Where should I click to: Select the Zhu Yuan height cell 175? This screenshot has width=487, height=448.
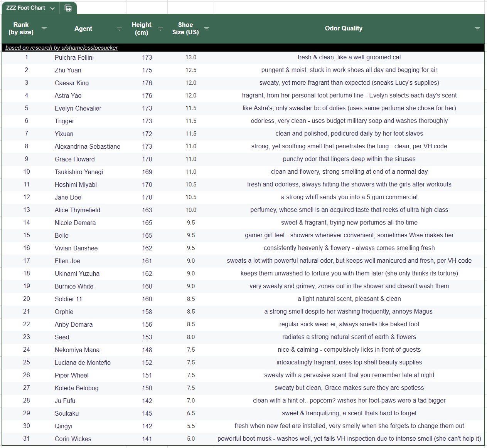pyautogui.click(x=147, y=70)
